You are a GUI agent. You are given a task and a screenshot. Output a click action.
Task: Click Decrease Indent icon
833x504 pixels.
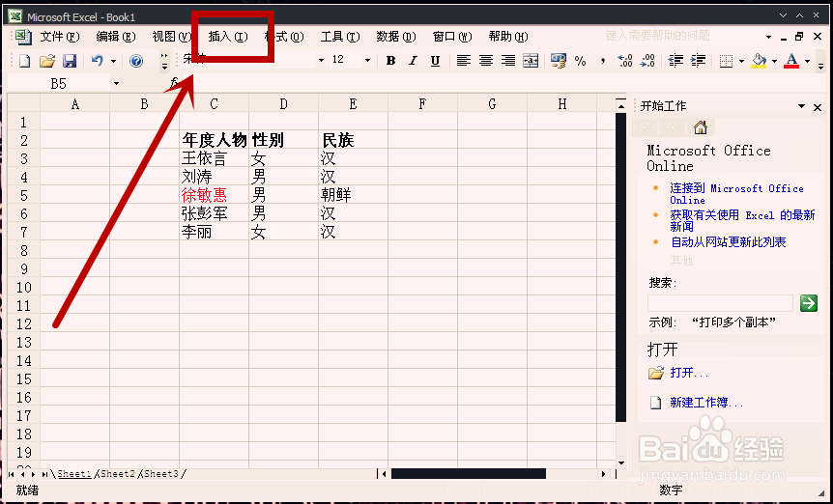tap(675, 61)
